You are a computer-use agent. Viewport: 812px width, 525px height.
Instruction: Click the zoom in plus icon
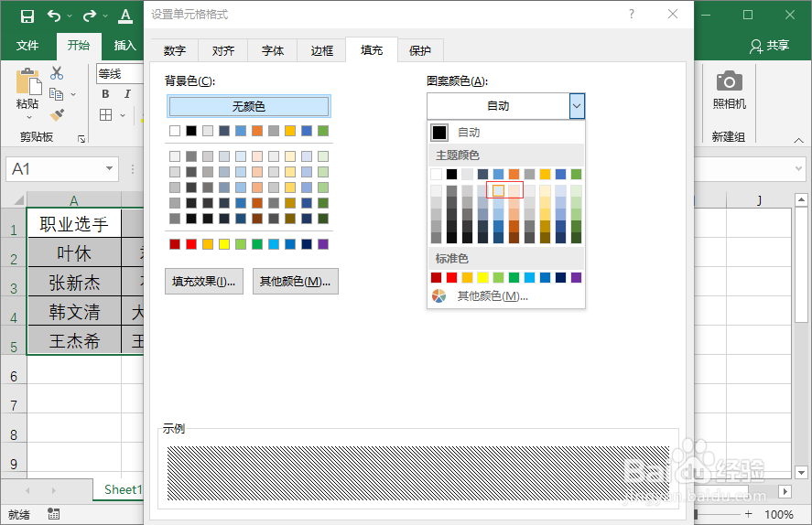[748, 514]
